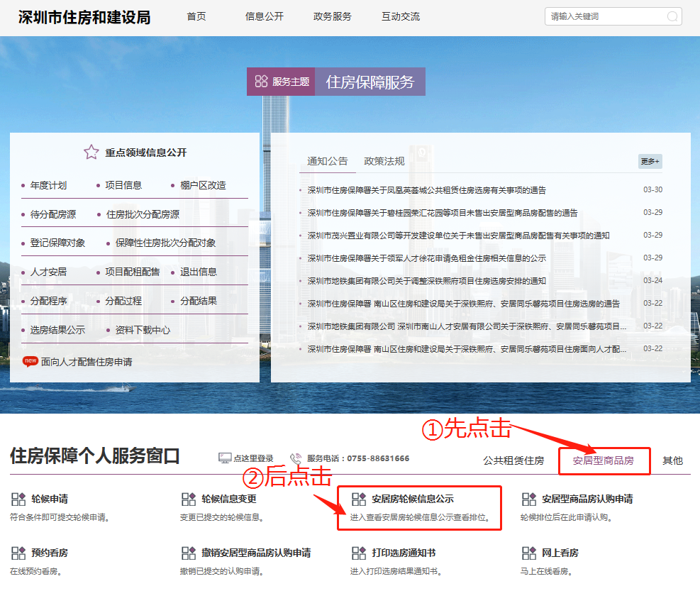700x591 pixels.
Task: Open the 退出信息 link
Action: tap(198, 272)
